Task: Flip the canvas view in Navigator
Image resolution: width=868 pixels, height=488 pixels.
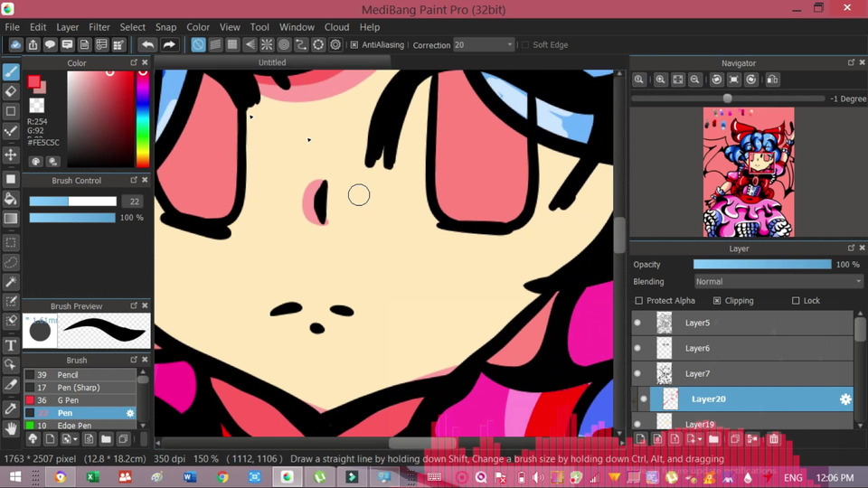Action: (773, 80)
